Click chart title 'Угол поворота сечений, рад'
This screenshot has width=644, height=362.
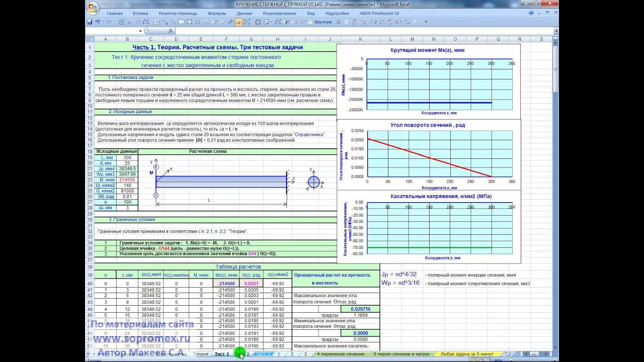coord(428,125)
